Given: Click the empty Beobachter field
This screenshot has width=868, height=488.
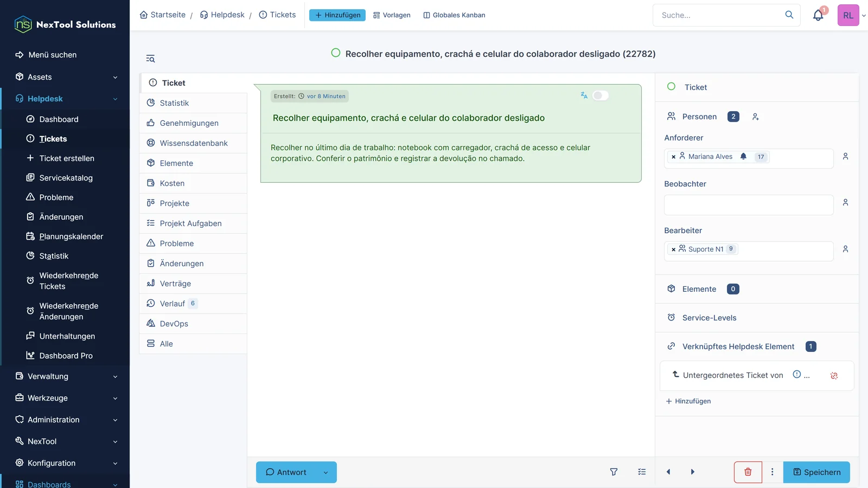Looking at the screenshot, I should [x=749, y=205].
